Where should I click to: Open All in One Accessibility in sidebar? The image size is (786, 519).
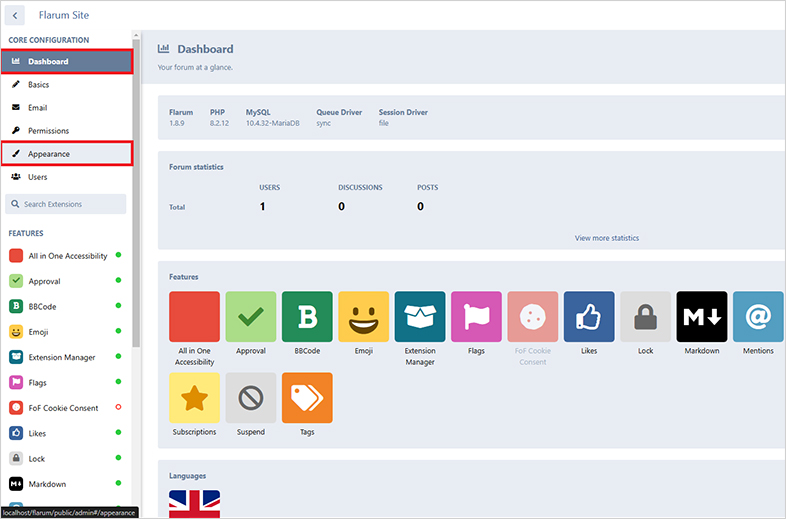[67, 256]
